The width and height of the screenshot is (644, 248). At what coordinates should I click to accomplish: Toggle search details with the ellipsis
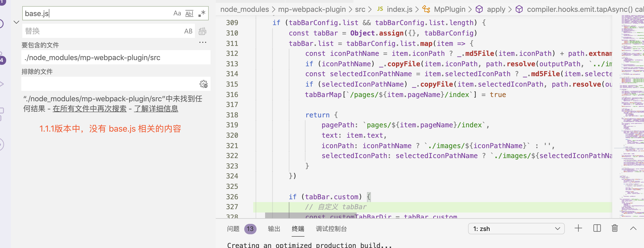coord(202,42)
